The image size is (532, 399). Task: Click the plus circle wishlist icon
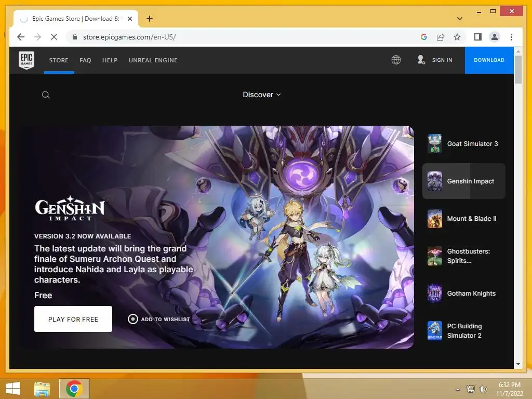[x=132, y=319]
